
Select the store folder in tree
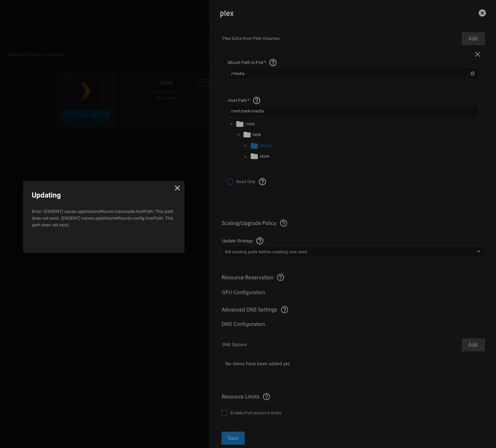[264, 156]
